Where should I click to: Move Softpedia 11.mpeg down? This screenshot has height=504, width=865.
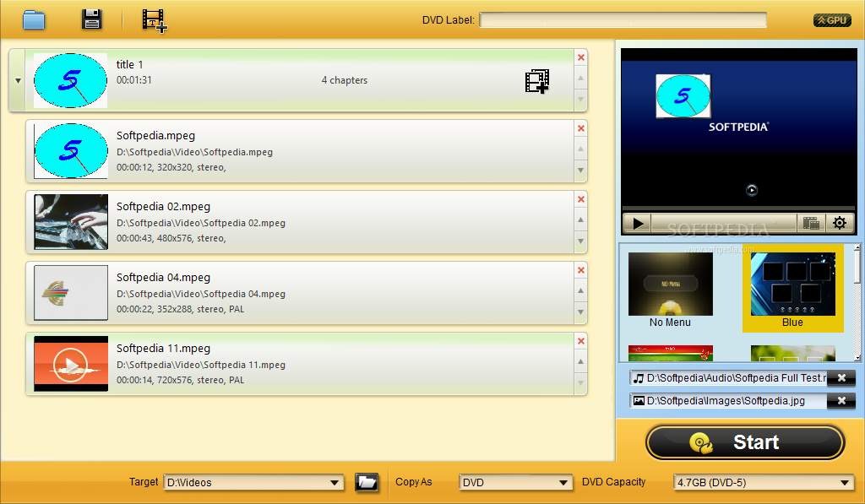(x=581, y=382)
